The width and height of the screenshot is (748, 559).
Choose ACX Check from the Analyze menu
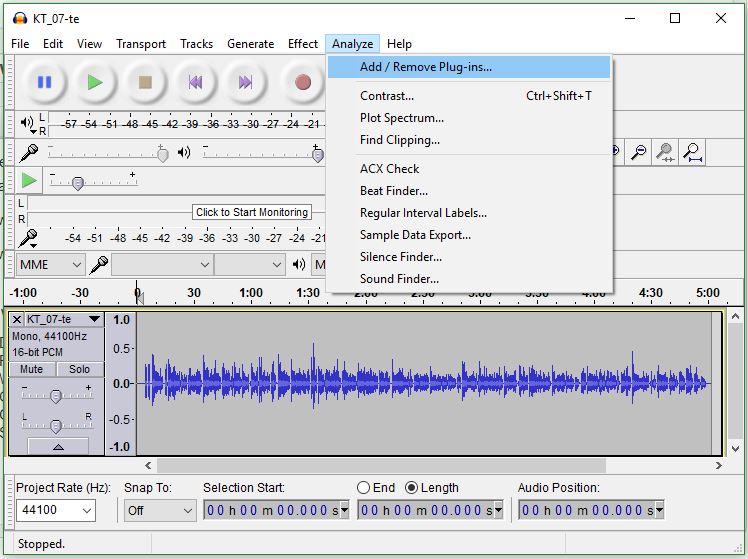click(469, 169)
